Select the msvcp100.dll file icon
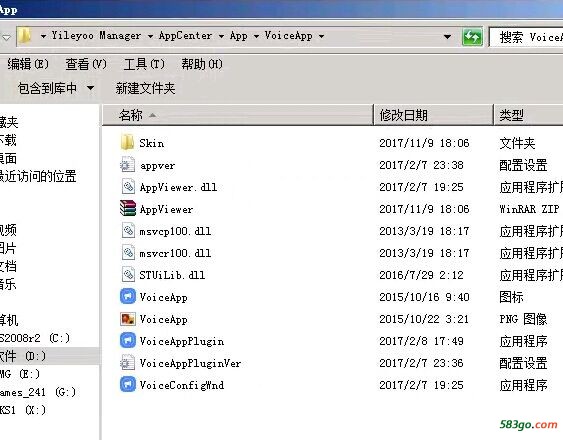The image size is (563, 440). coord(127,231)
